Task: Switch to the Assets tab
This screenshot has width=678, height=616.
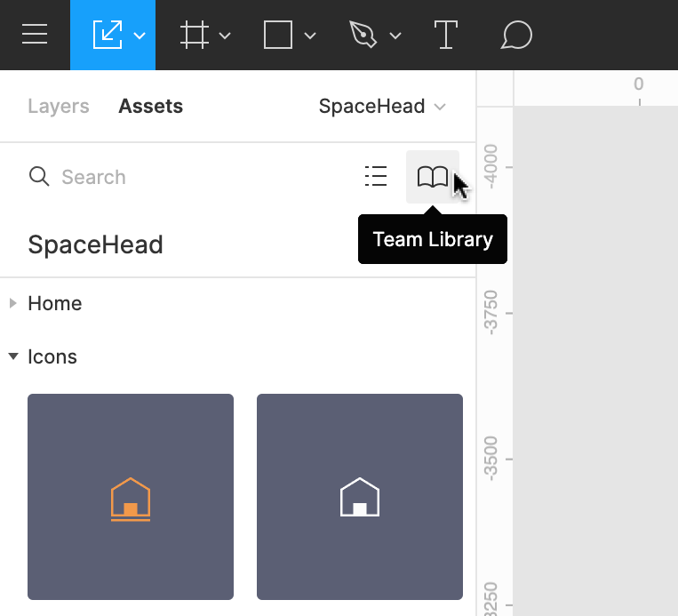Action: click(150, 107)
